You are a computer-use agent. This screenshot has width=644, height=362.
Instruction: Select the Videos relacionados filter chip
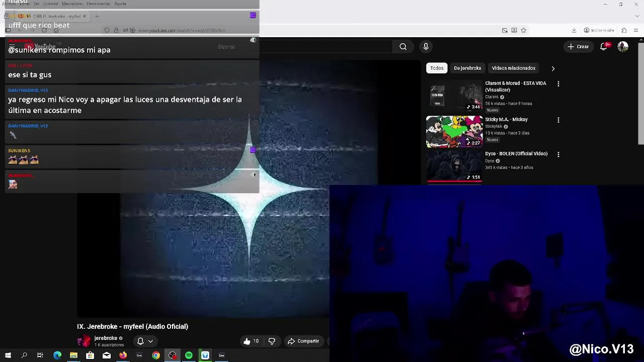click(513, 68)
